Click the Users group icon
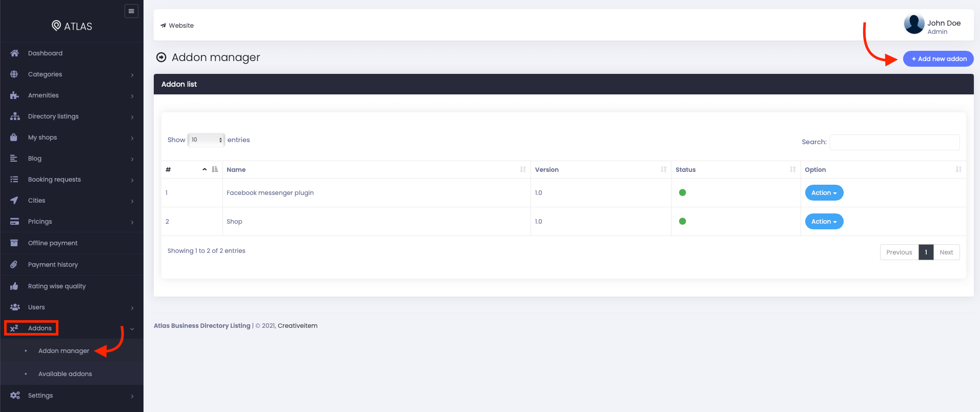Viewport: 980px width, 412px height. 15,307
